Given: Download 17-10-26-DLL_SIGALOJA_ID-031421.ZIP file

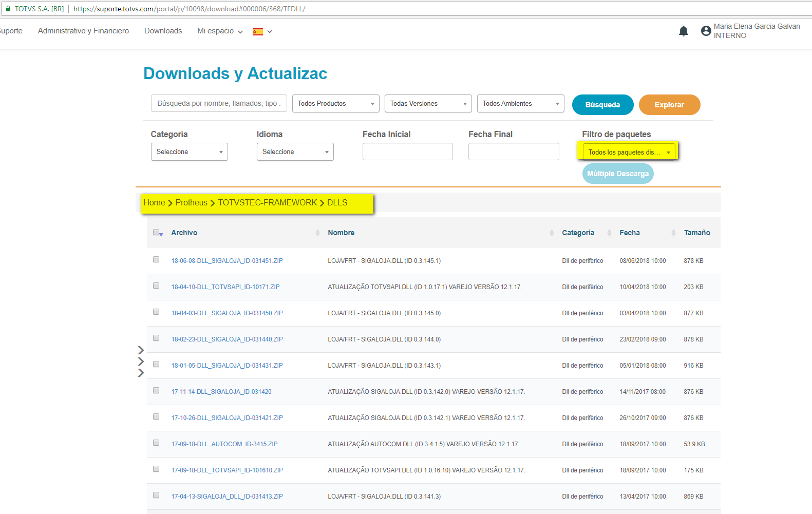Looking at the screenshot, I should point(227,418).
